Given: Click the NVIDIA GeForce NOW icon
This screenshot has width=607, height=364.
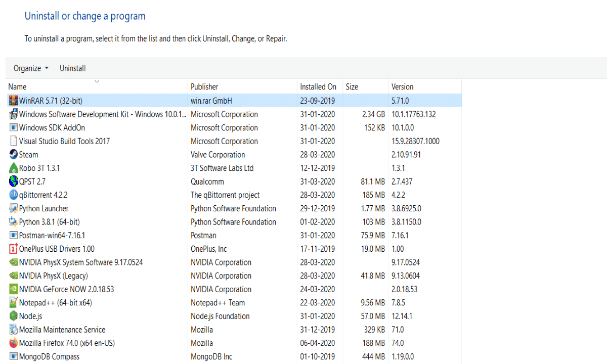Looking at the screenshot, I should pyautogui.click(x=14, y=289).
